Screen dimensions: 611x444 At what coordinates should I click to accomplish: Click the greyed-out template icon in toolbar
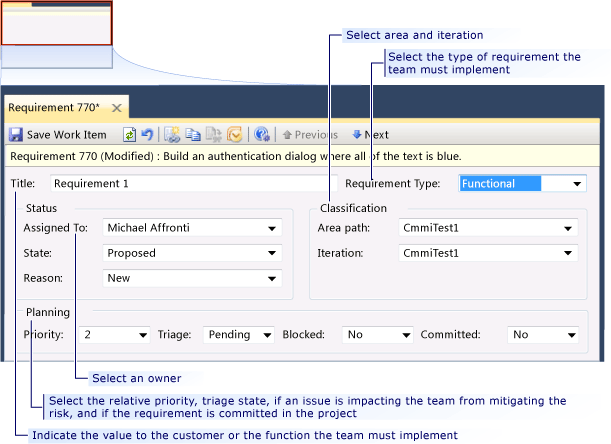click(214, 135)
